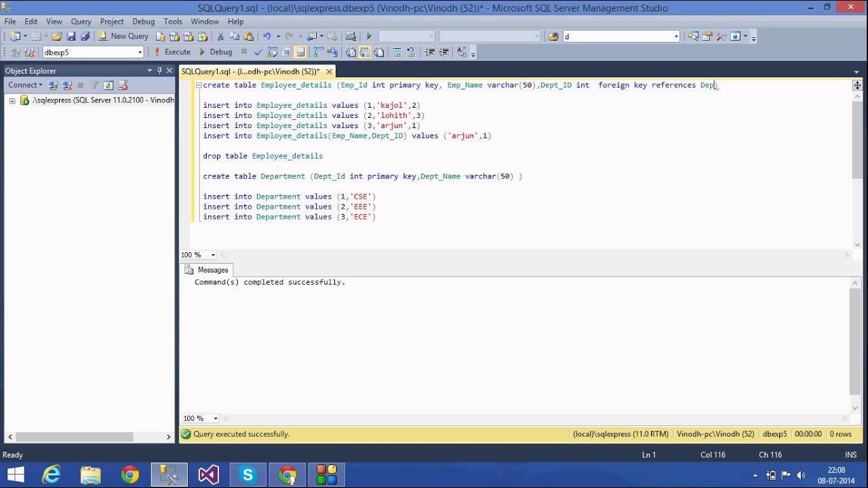Image resolution: width=868 pixels, height=488 pixels.
Task: Click the Parse checkmark icon
Action: coord(258,52)
